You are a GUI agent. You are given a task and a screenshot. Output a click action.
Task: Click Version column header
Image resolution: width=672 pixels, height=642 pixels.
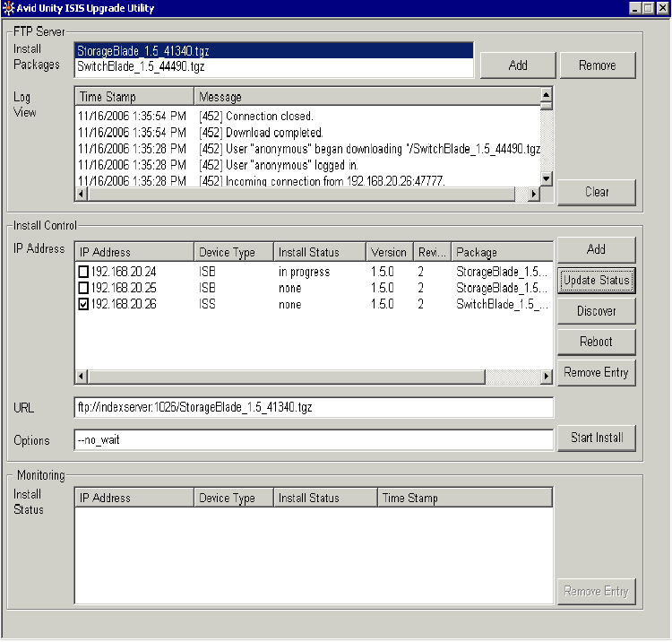pos(390,252)
